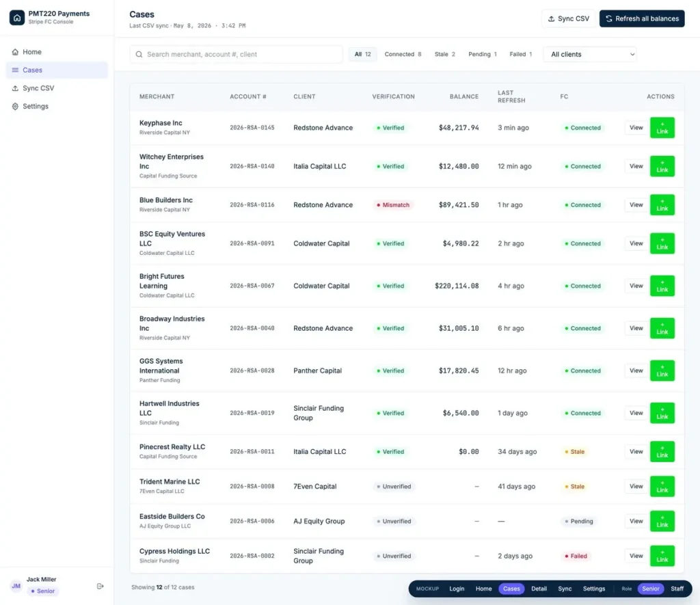Viewport: 700px width, 605px height.
Task: View Bright Futures Learning case
Action: tap(636, 286)
